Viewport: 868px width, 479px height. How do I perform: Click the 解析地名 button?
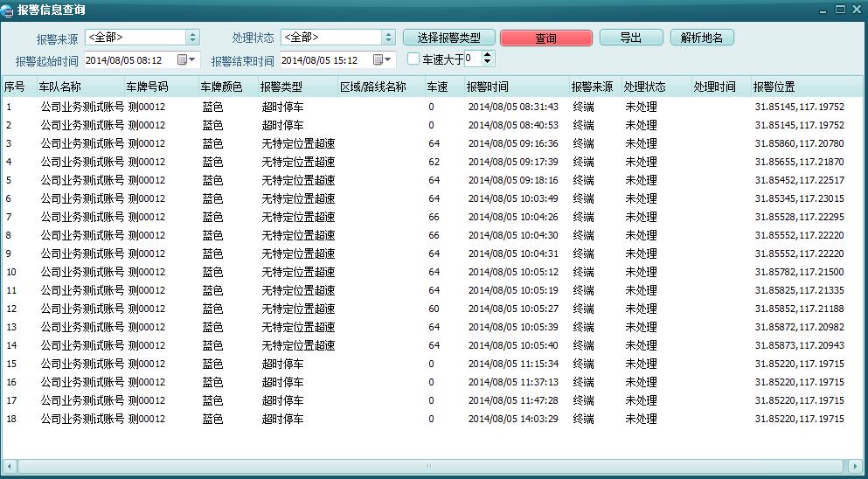click(702, 38)
